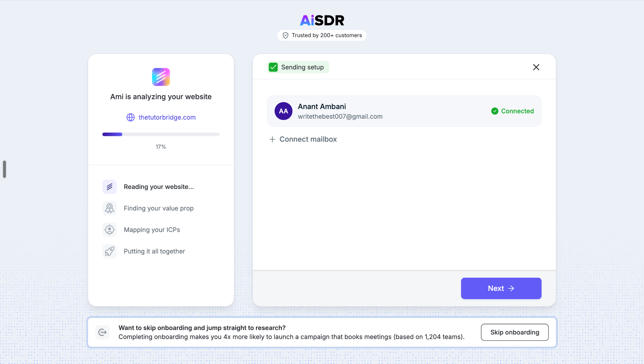Click the 17% progress label
Screen dimensions: 644x364
161,147
